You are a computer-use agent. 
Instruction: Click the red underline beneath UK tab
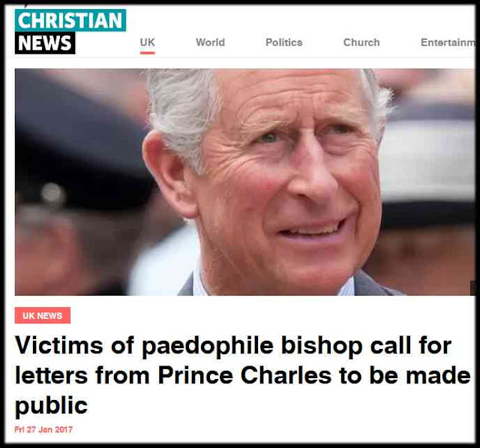(x=148, y=53)
